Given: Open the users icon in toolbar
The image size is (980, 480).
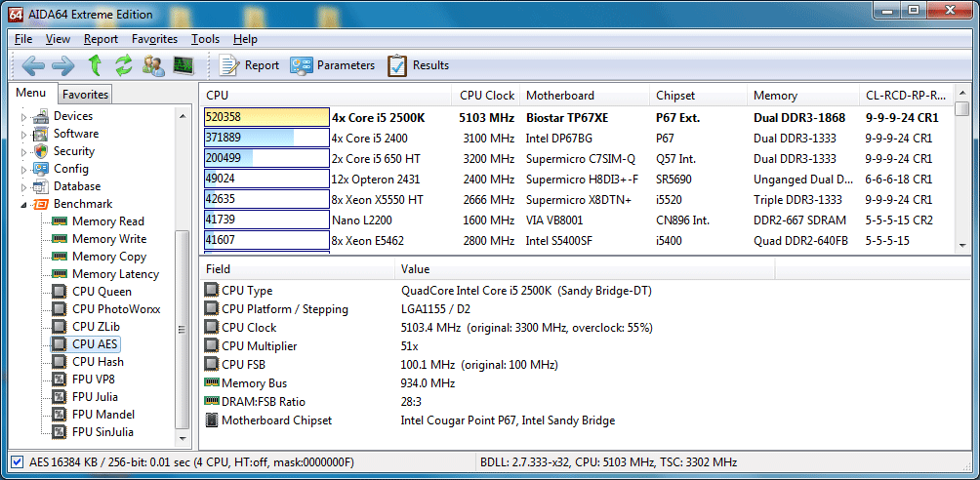Looking at the screenshot, I should click(153, 65).
